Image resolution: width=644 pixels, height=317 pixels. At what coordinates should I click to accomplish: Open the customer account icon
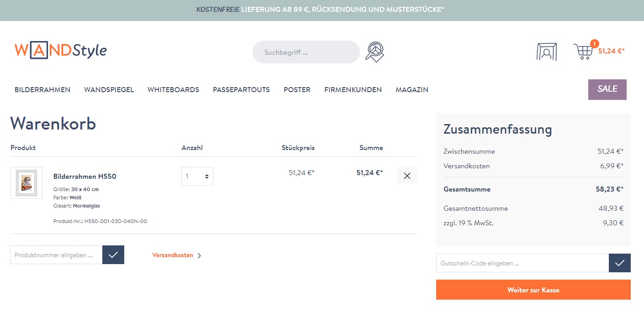click(x=546, y=52)
